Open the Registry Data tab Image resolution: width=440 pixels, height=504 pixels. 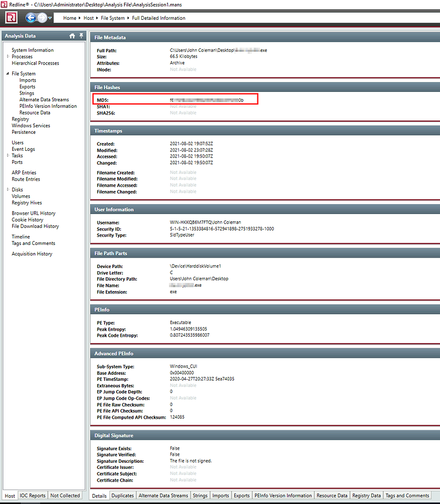point(366,495)
